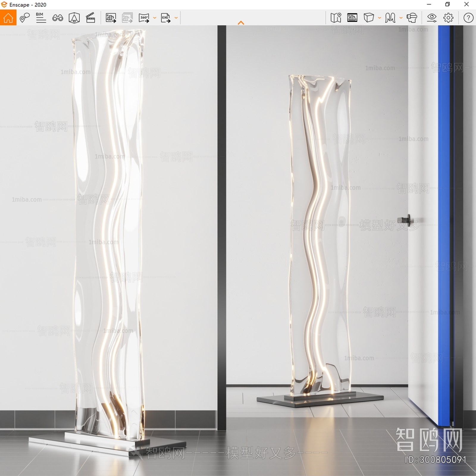Click the binoculars view management icon

[57, 18]
